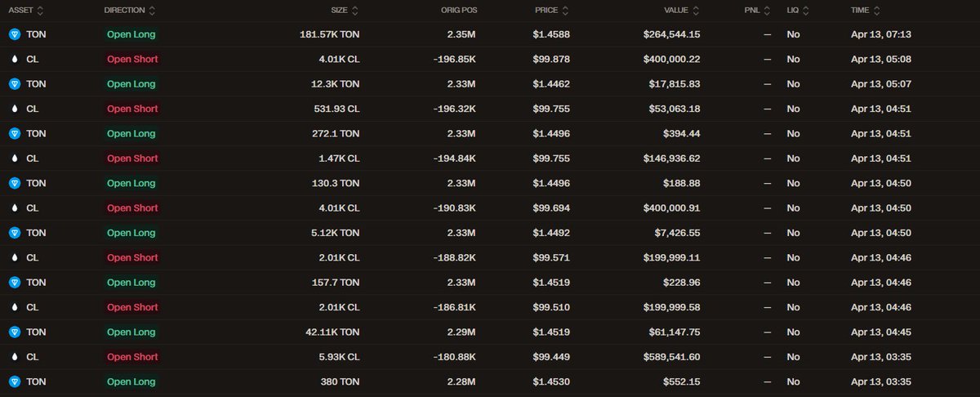The height and width of the screenshot is (397, 980).
Task: Sort by the DIRECTION column header
Action: point(130,11)
